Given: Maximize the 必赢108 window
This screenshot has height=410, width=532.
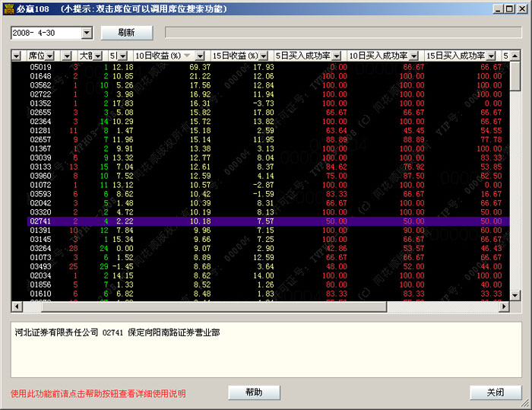Looking at the screenshot, I should (508, 8).
